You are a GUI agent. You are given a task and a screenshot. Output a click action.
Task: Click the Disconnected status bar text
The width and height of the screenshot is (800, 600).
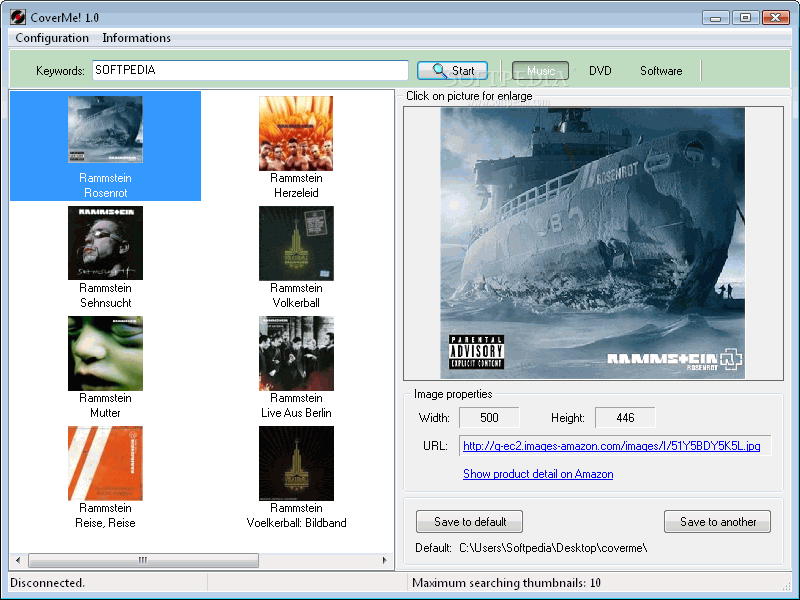pos(47,583)
